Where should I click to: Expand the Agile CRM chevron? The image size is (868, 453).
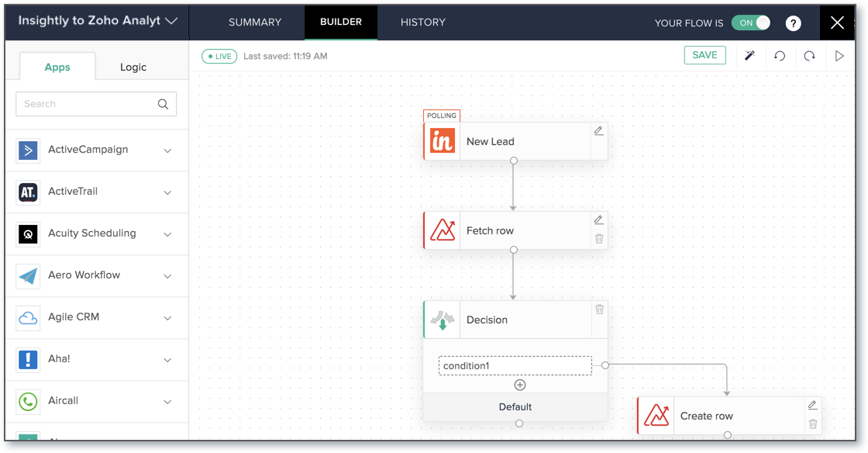tap(167, 319)
